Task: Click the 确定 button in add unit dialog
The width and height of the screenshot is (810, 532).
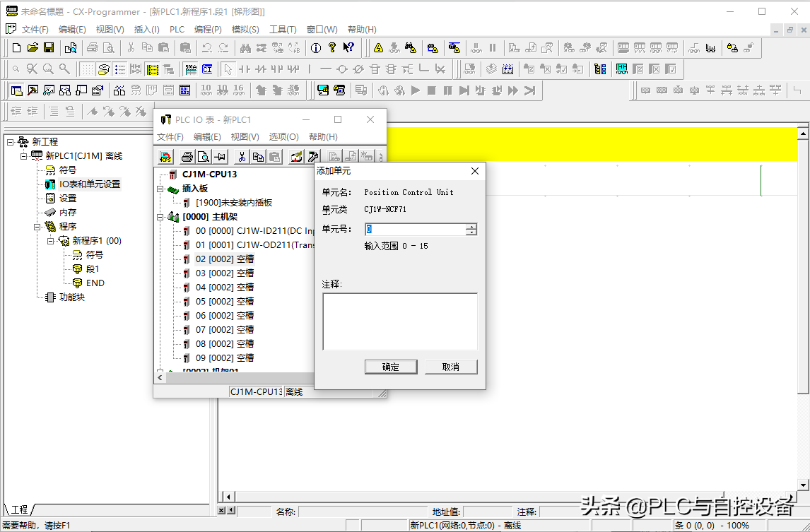Action: tap(390, 367)
